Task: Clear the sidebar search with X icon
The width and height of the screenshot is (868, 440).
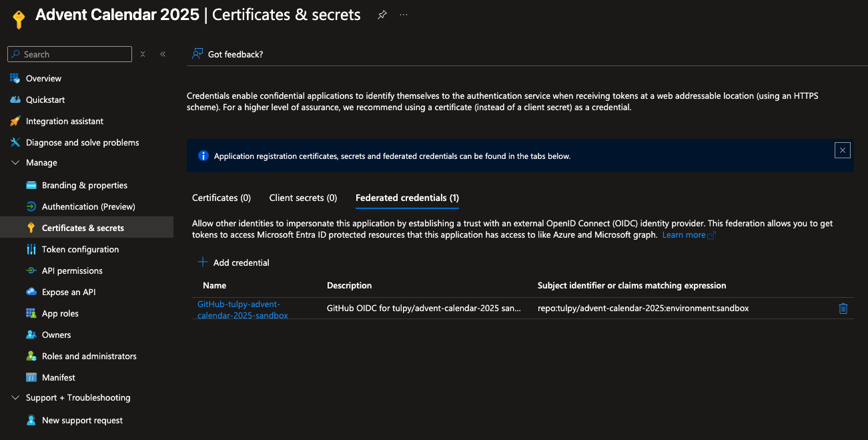Action: [x=143, y=54]
